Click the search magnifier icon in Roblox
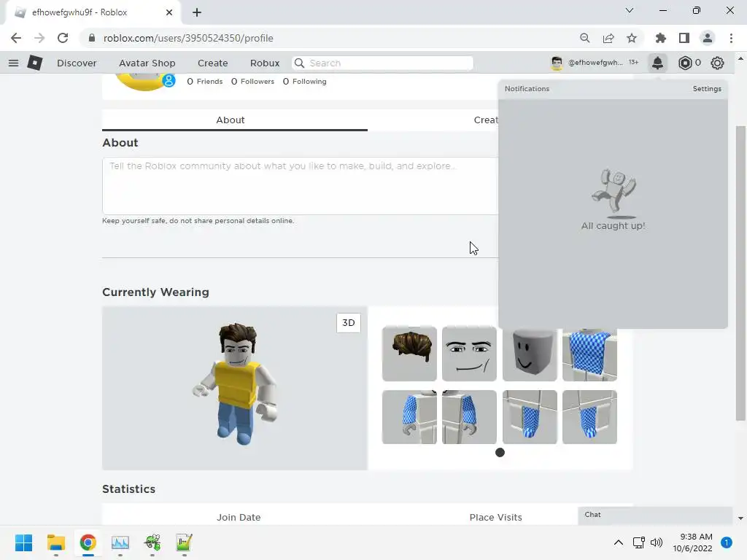Screen dimensions: 747x560 tap(299, 63)
